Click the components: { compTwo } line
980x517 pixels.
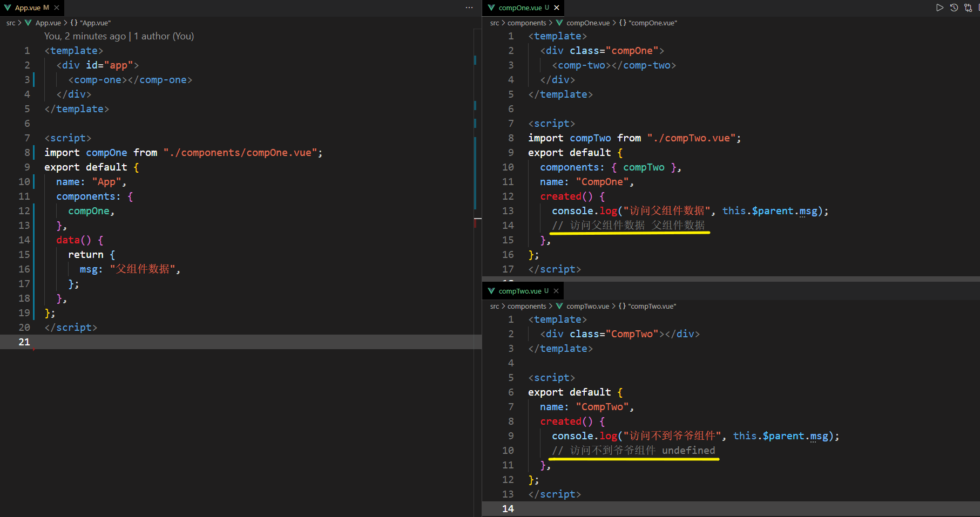[x=611, y=167]
